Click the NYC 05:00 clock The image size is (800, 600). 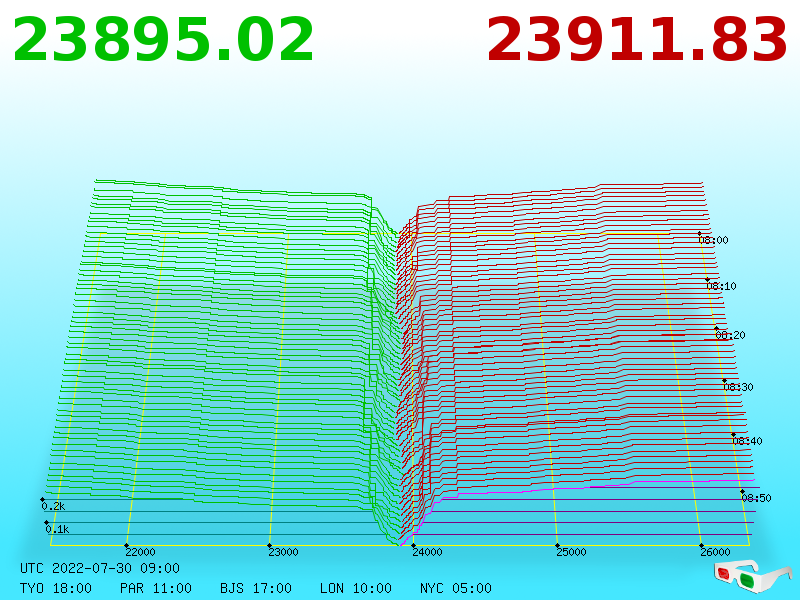pos(456,588)
